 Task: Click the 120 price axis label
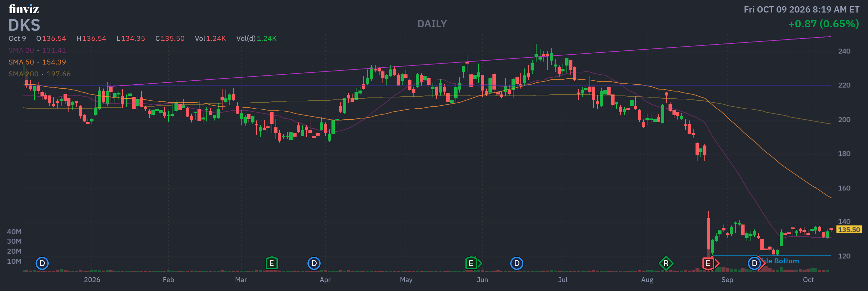tap(844, 256)
